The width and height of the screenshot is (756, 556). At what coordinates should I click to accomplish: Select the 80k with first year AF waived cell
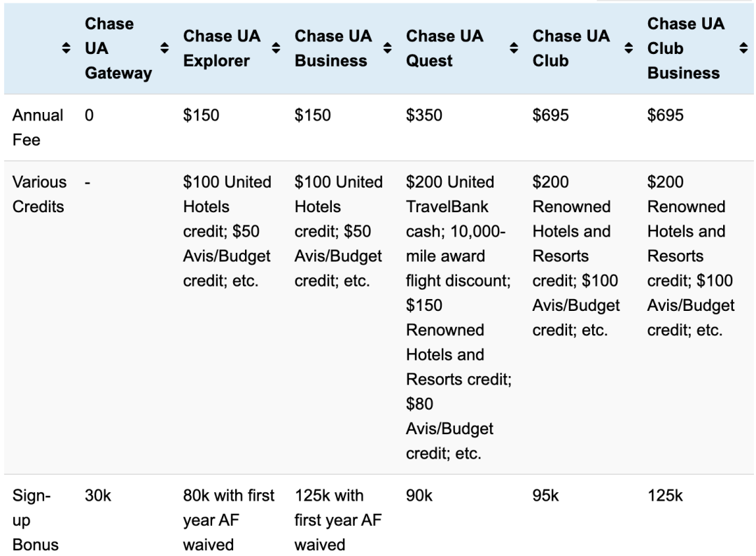[228, 520]
